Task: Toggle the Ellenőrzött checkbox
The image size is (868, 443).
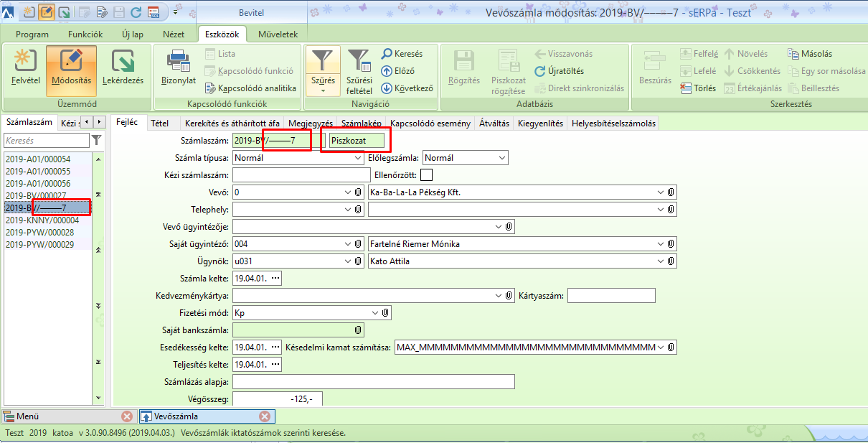Action: coord(427,174)
